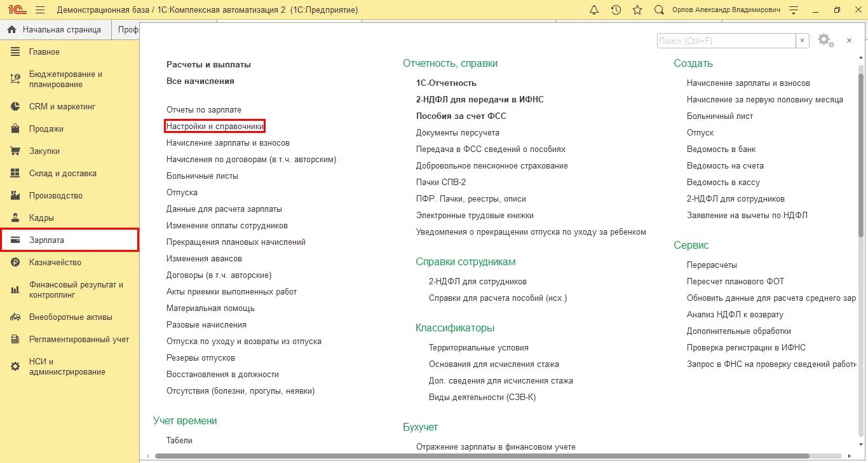This screenshot has height=463, width=868.
Task: Open Отражение зарплаты в финансовом учете
Action: 496,447
